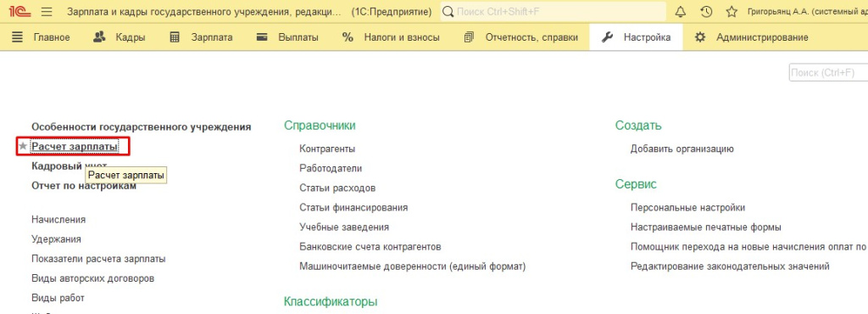The width and height of the screenshot is (868, 314).
Task: Open Статьи финансирования
Action: pos(353,208)
